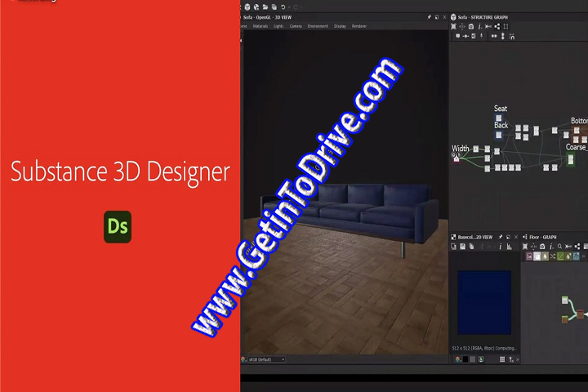The width and height of the screenshot is (588, 392).
Task: Click the pin icon in Structure Graph second toolbar
Action: click(x=482, y=36)
